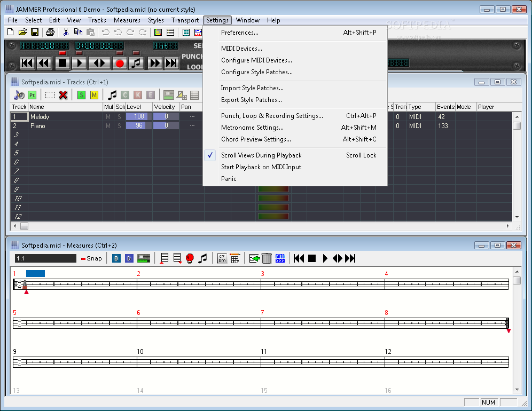The image size is (532, 411).
Task: Click the Open folder icon
Action: 22,32
